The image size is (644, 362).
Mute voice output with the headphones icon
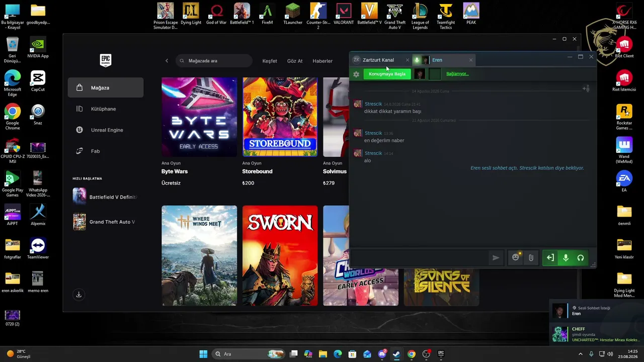point(581,258)
